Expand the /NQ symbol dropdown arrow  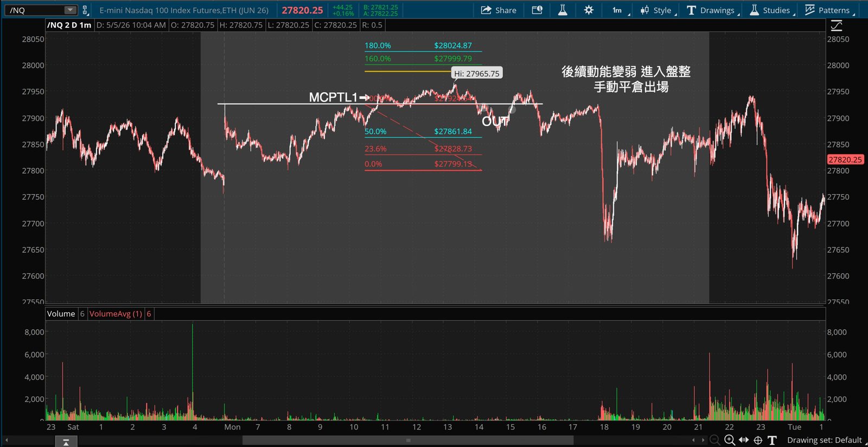[x=70, y=10]
